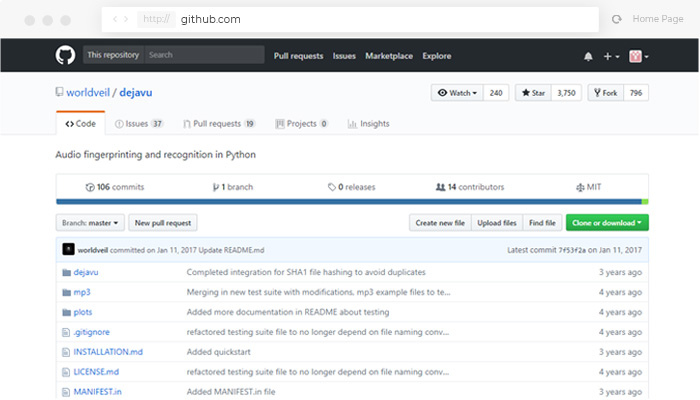View the 106 commits
The width and height of the screenshot is (700, 400).
click(115, 187)
